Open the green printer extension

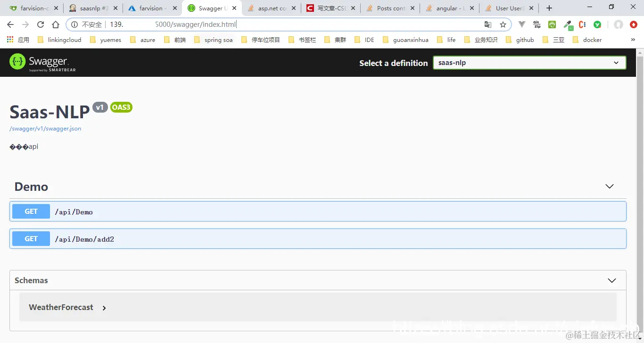[x=552, y=24]
